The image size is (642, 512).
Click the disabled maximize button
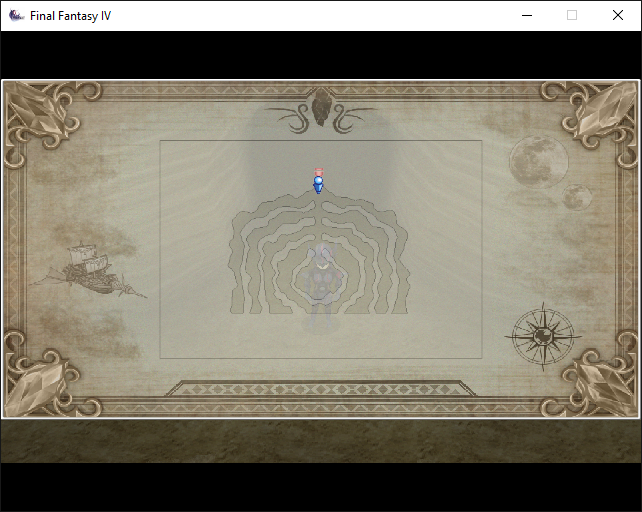[x=572, y=16]
